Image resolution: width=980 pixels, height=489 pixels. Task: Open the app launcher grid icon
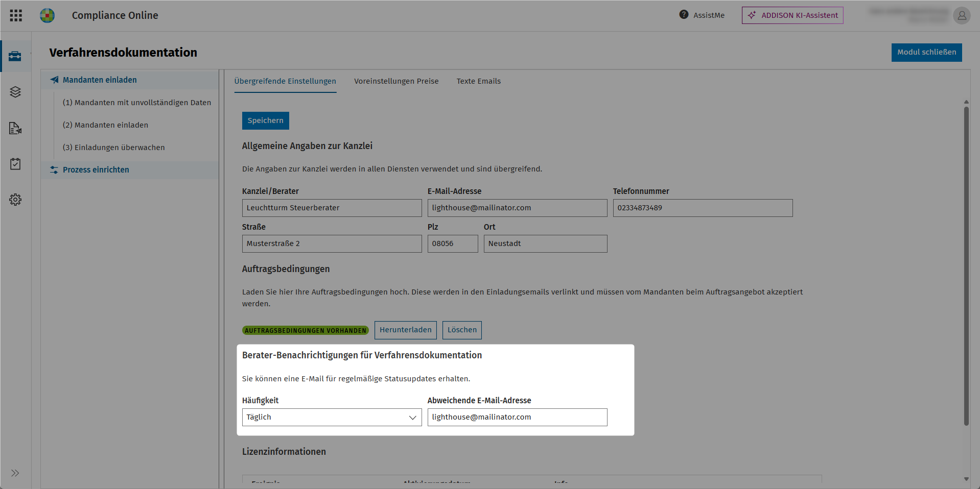(x=16, y=15)
